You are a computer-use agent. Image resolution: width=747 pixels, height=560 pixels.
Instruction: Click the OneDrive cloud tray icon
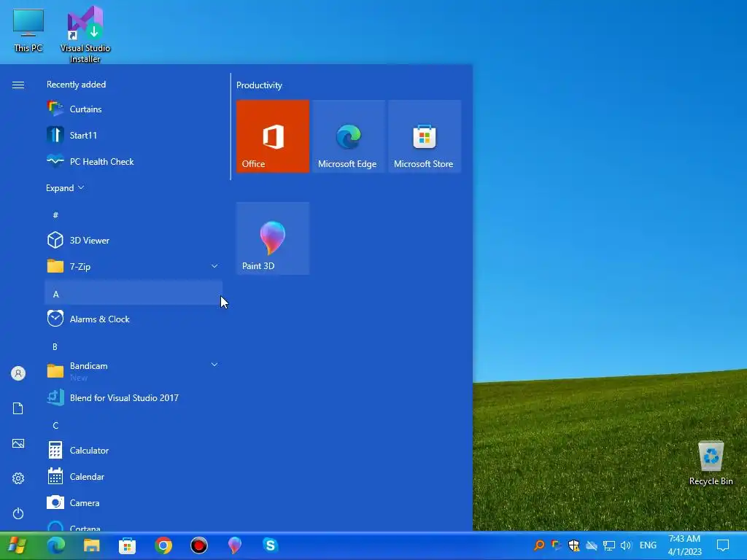click(591, 545)
